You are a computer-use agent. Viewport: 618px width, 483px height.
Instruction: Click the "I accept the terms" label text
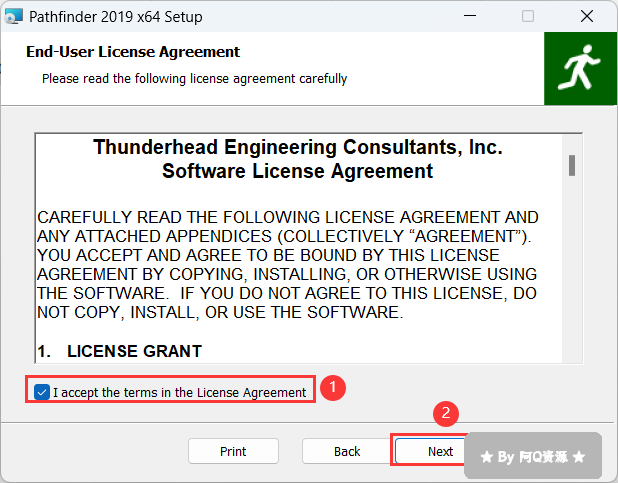tap(179, 392)
